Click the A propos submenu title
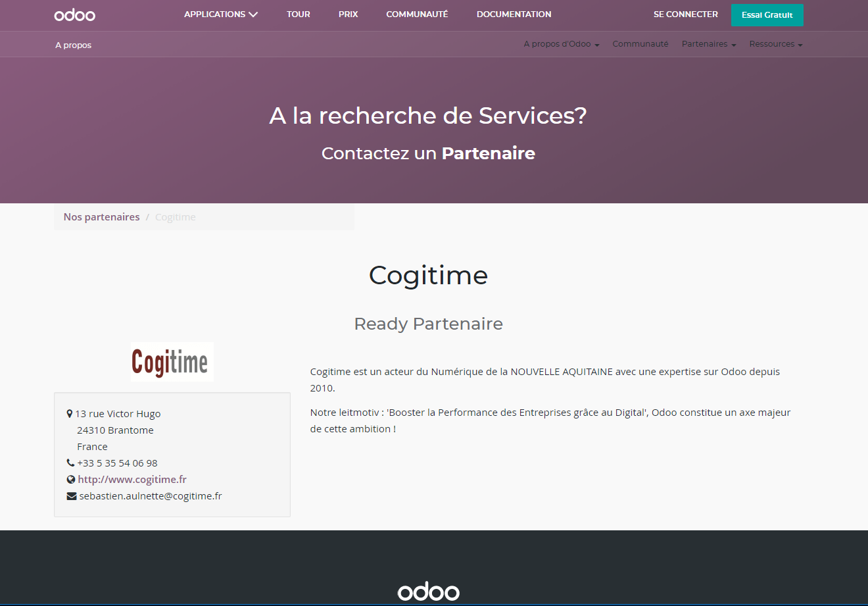Screen dimensions: 868x606 click(74, 45)
